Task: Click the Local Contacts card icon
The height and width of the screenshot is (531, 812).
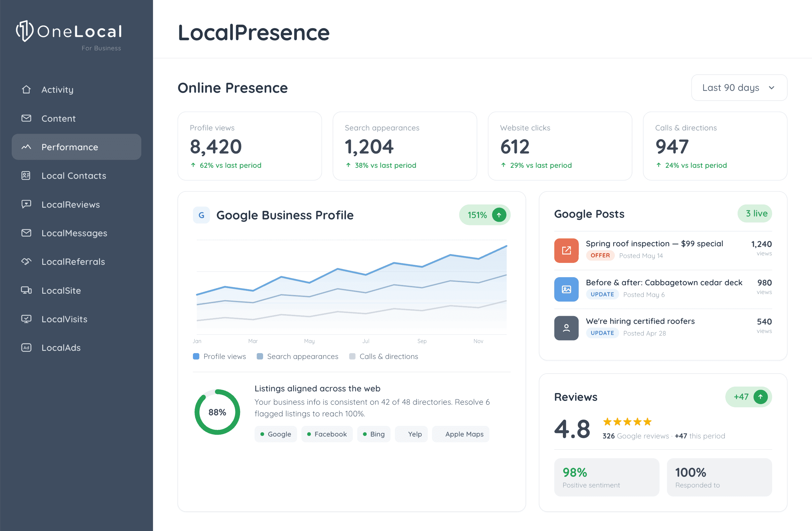Action: click(x=26, y=176)
